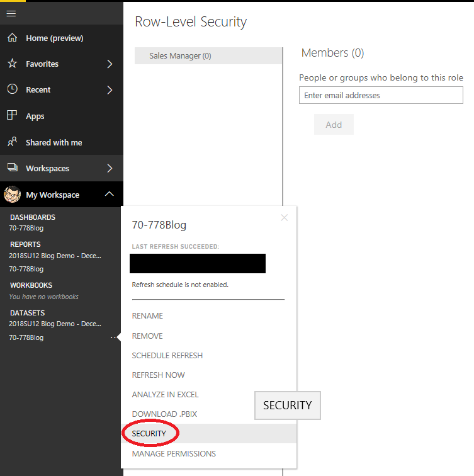Open the Apps page
Screen dimensions: 474x476
[x=35, y=116]
